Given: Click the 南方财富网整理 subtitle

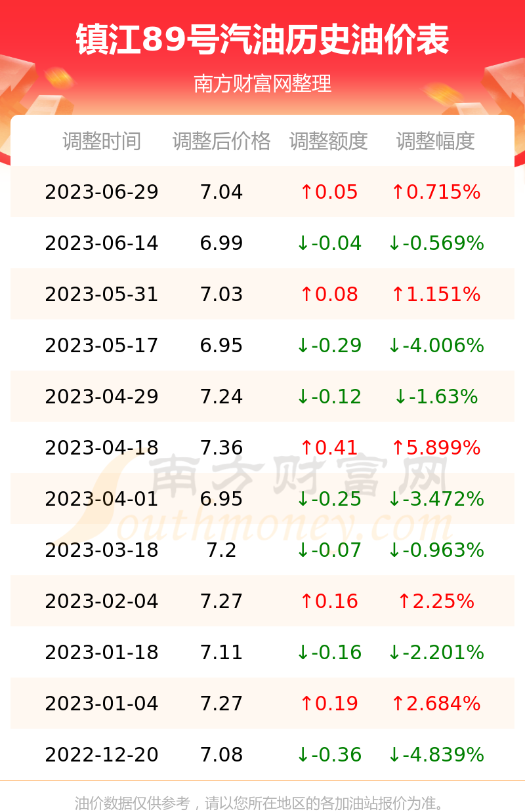Looking at the screenshot, I should [x=262, y=84].
